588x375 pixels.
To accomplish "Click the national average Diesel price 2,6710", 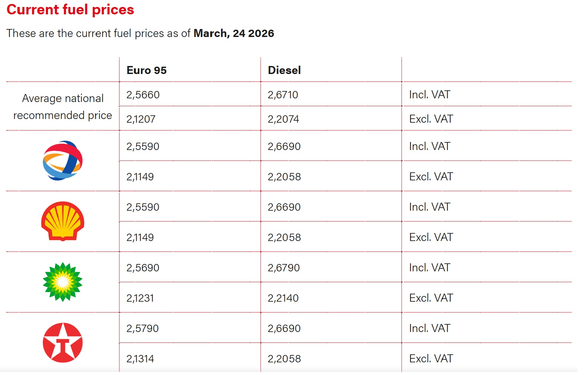I will coord(283,95).
